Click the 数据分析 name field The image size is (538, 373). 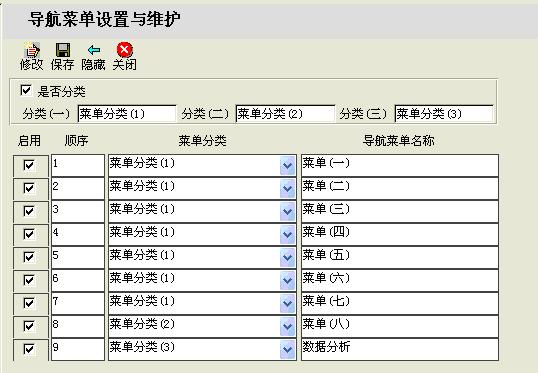click(400, 349)
